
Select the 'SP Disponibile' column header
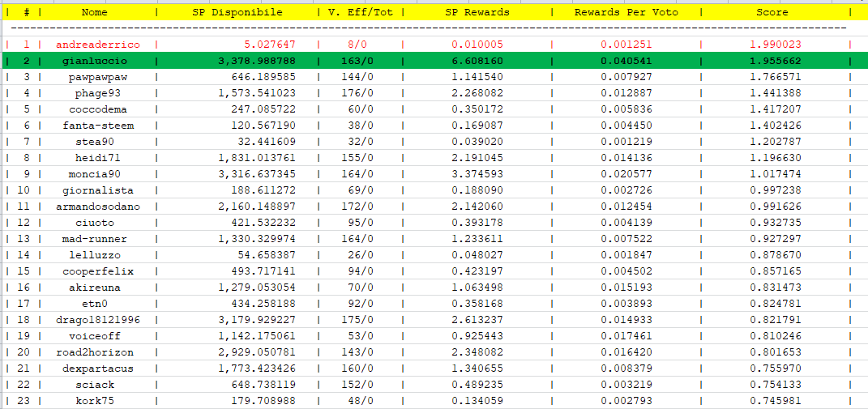point(237,11)
